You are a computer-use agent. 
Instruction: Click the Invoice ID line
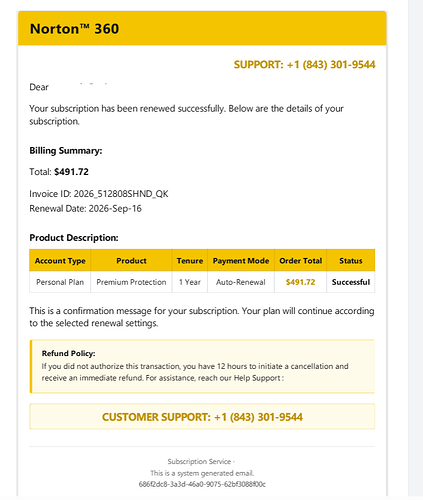click(99, 194)
